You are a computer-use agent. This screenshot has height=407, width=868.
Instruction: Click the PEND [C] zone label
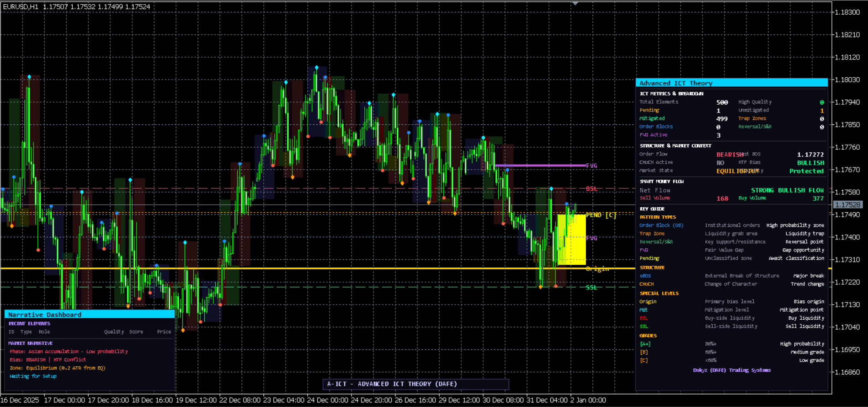pyautogui.click(x=601, y=215)
